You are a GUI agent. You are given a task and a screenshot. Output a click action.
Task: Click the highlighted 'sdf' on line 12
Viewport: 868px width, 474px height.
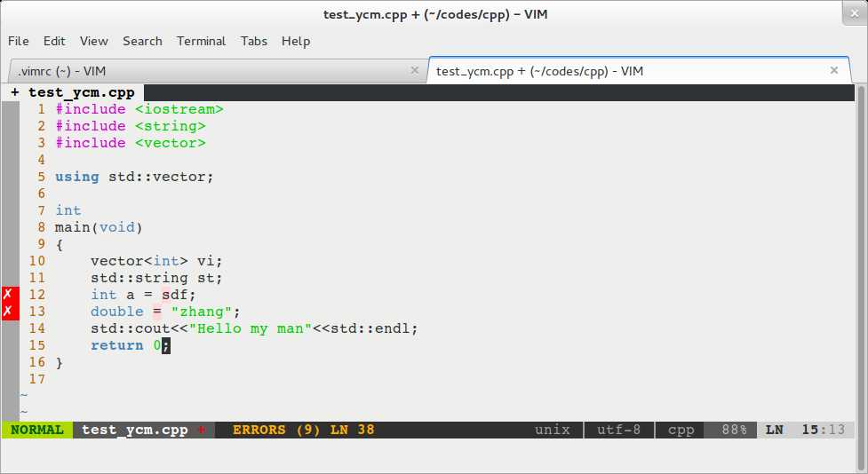click(x=175, y=295)
